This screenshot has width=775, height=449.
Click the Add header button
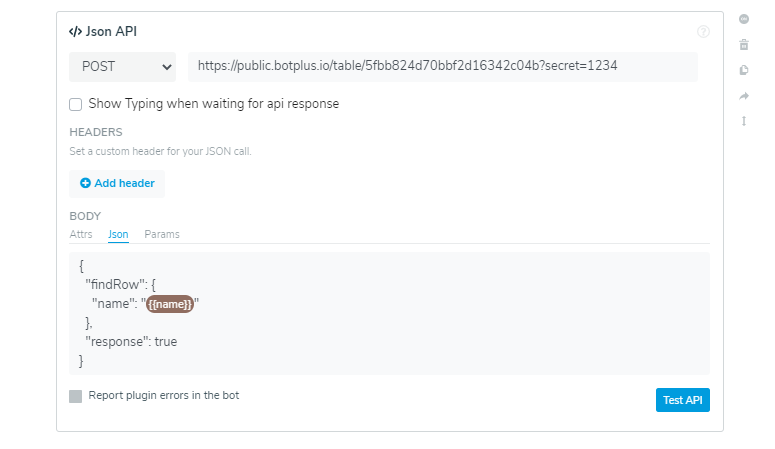pyautogui.click(x=117, y=183)
